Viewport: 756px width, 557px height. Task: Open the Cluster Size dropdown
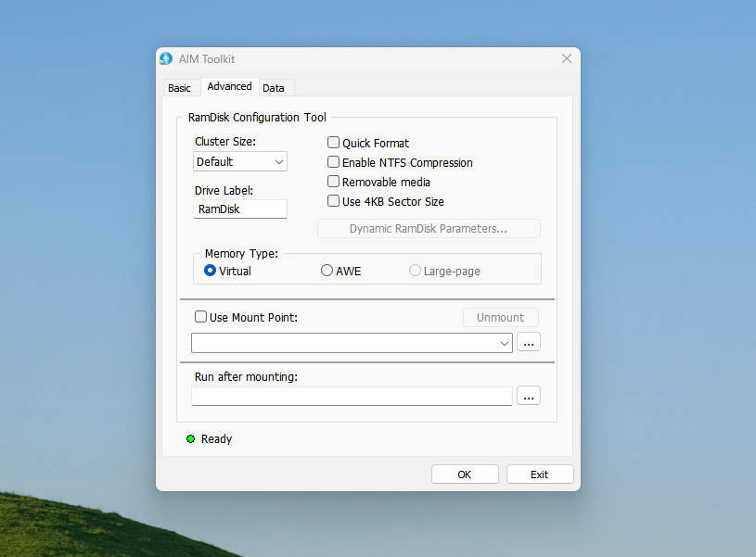240,162
